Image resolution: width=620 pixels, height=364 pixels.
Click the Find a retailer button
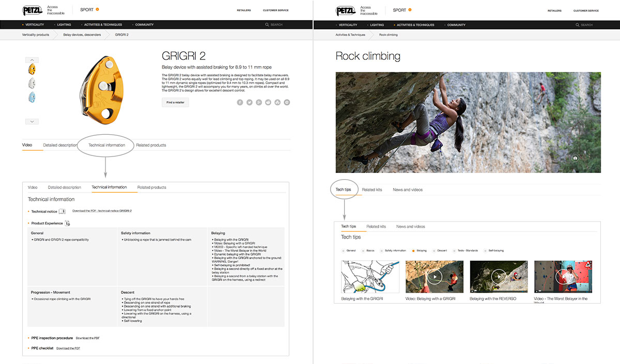coord(176,102)
